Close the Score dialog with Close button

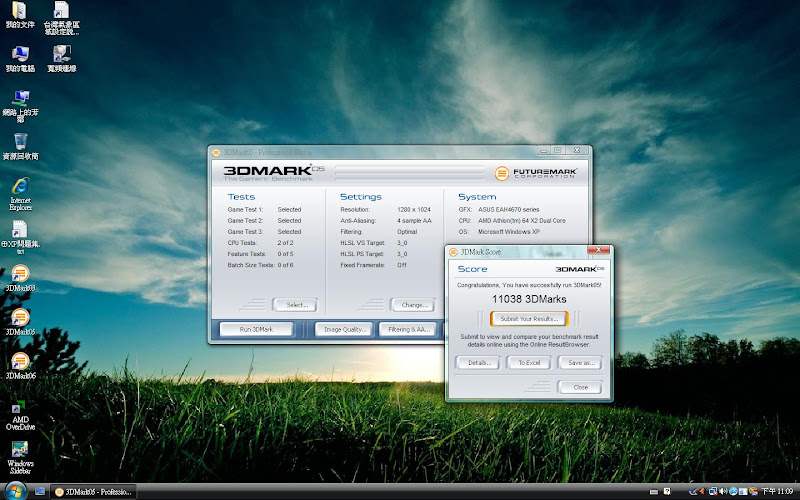click(580, 387)
